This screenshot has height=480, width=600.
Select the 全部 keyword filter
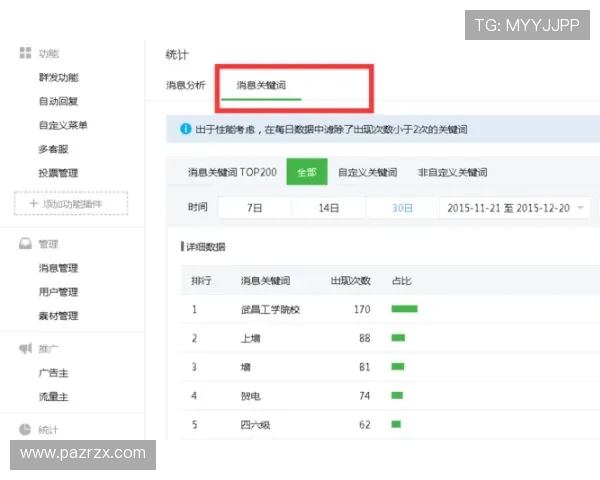tap(307, 172)
